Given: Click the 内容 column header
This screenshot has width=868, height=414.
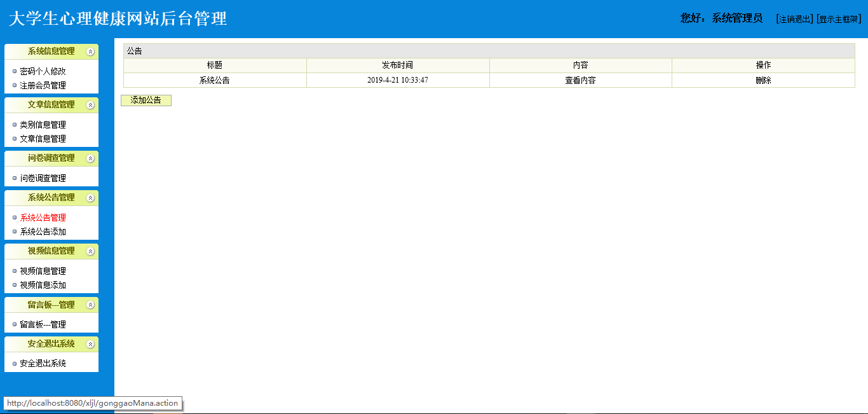Looking at the screenshot, I should coord(581,66).
